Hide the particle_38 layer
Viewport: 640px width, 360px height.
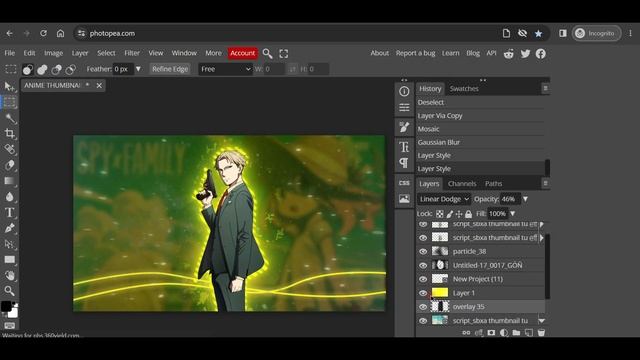tap(423, 251)
